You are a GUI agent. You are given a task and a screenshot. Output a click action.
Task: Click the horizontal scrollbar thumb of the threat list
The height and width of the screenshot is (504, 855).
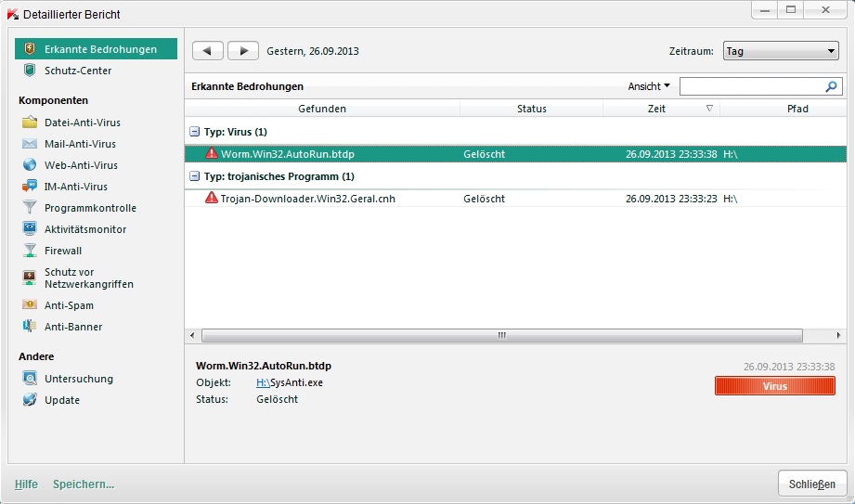coord(501,335)
